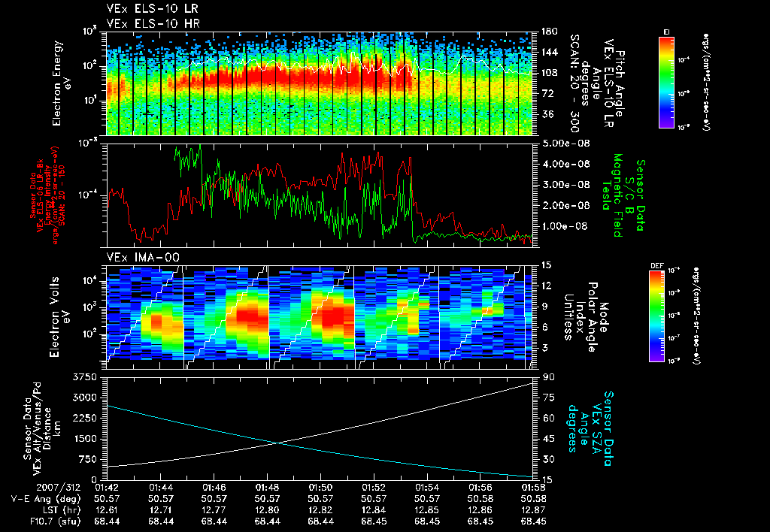Click the 'V-E Ang (deg)' row label
Viewport: 770px width, 532px height.
46,499
